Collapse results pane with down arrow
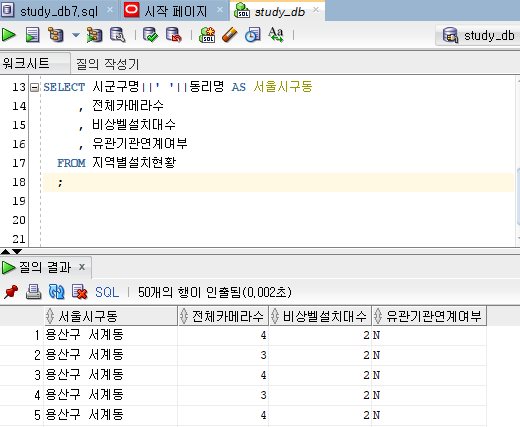The image size is (520, 427). 17,251
